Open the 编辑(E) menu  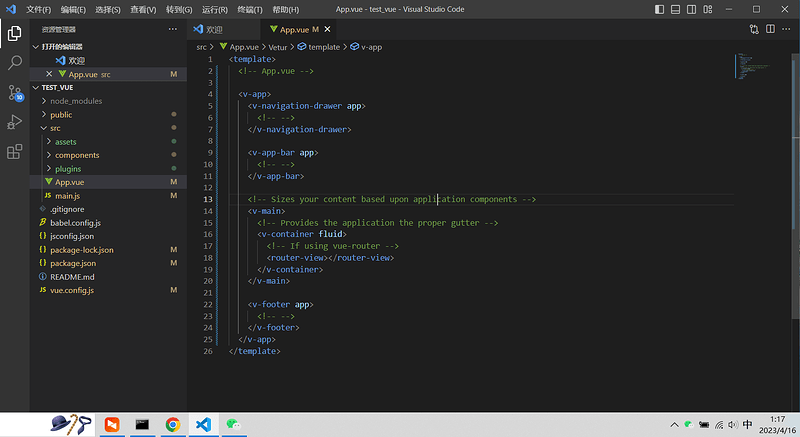pos(73,9)
